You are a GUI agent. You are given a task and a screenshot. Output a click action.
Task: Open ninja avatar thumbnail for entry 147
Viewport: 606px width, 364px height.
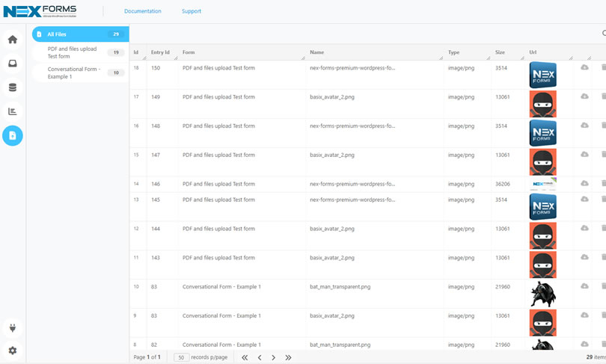point(542,161)
